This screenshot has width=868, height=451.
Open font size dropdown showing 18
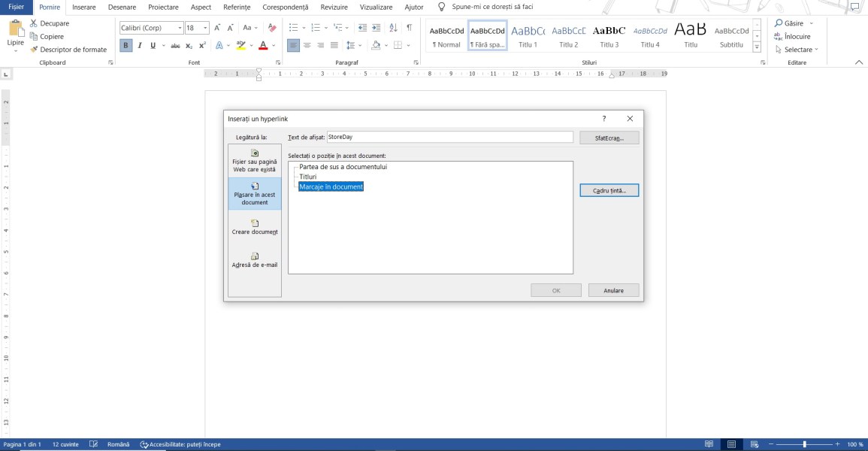205,28
